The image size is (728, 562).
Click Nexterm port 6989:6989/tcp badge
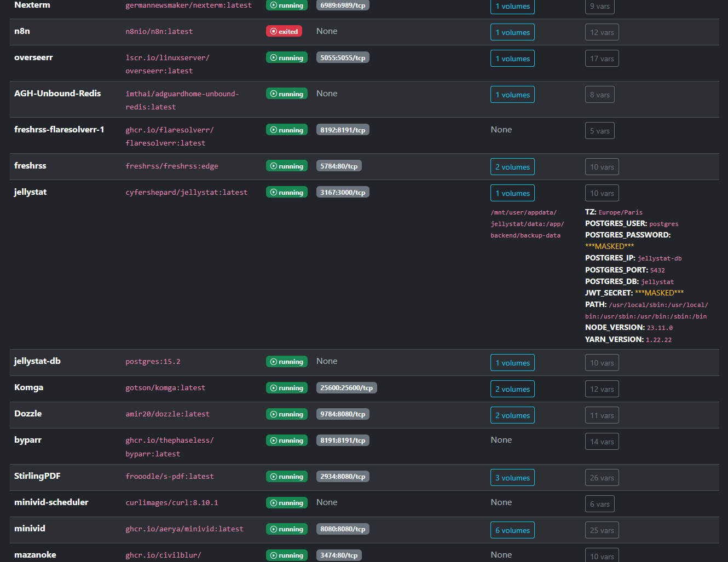coord(343,5)
